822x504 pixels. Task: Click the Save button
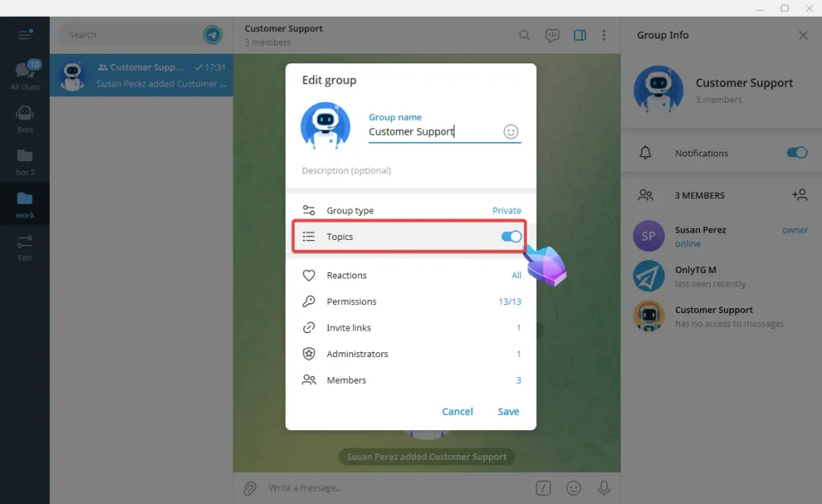(508, 411)
